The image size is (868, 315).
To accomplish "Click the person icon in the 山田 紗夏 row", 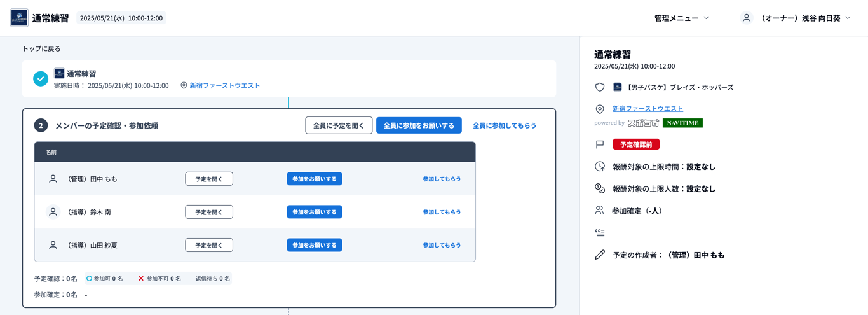I will 53,245.
